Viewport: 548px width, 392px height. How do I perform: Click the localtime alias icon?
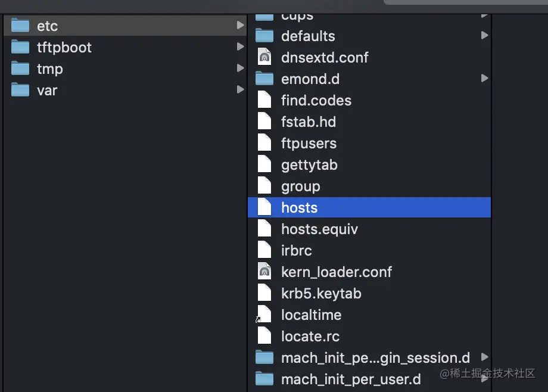tap(263, 314)
